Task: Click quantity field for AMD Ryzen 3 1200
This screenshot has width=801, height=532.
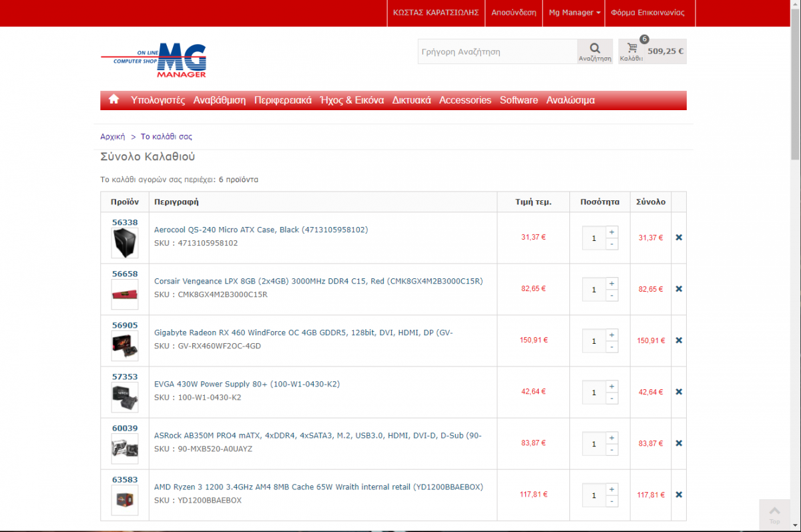Action: coord(593,495)
